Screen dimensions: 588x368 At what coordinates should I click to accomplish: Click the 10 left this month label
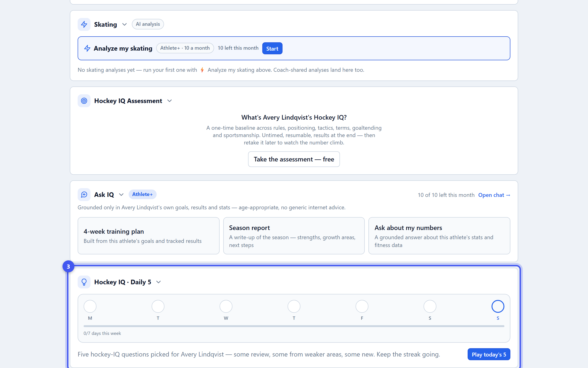tap(238, 48)
